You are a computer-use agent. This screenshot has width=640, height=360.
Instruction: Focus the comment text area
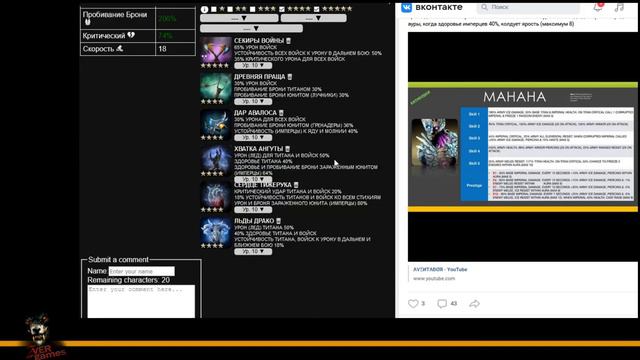tap(141, 301)
